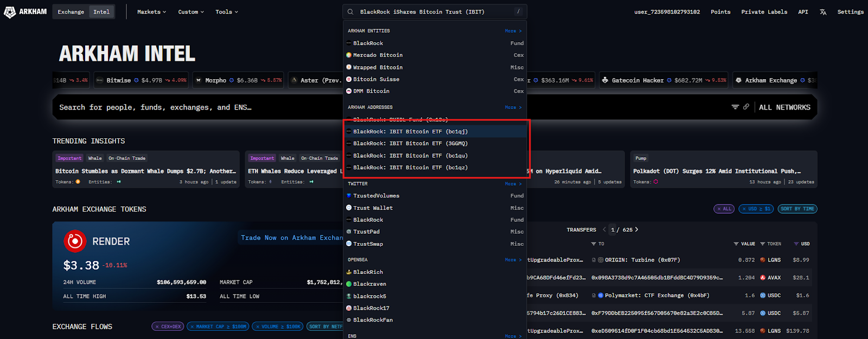The width and height of the screenshot is (868, 339).
Task: Go to next transfers page arrow
Action: click(636, 229)
